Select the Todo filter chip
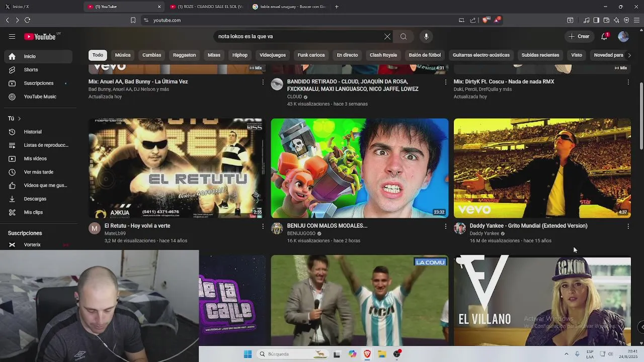Image resolution: width=644 pixels, height=362 pixels. 98,55
